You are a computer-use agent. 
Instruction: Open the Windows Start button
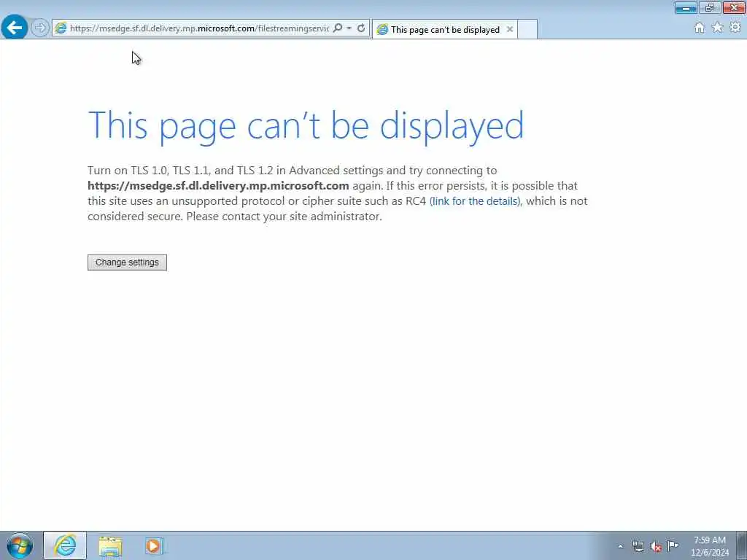coord(20,545)
